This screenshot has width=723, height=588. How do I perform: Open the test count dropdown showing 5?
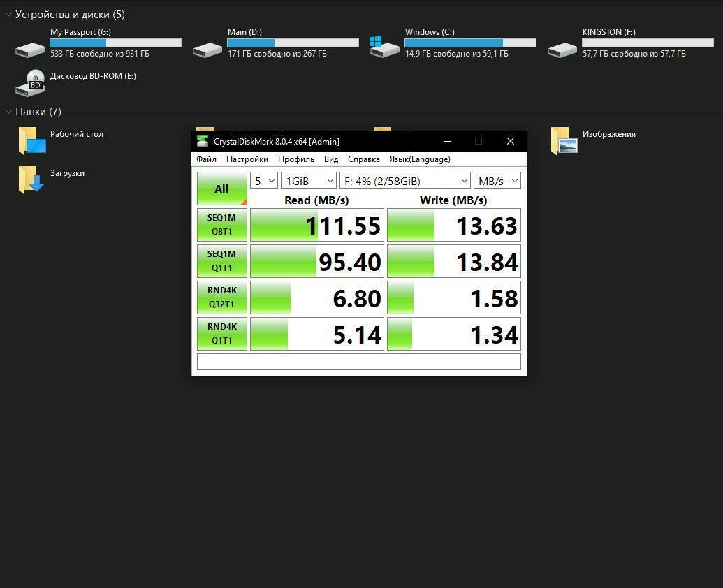coord(264,181)
